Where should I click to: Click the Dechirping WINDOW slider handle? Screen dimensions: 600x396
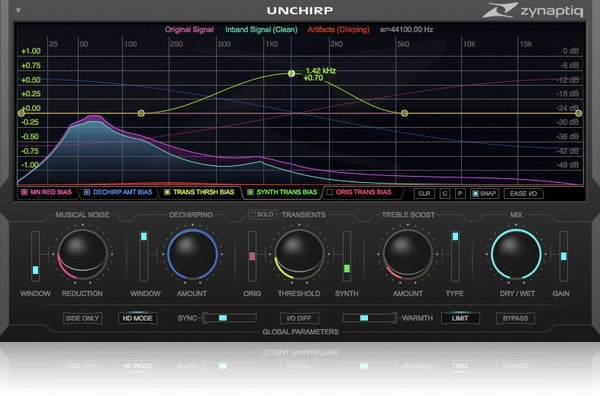pyautogui.click(x=144, y=236)
